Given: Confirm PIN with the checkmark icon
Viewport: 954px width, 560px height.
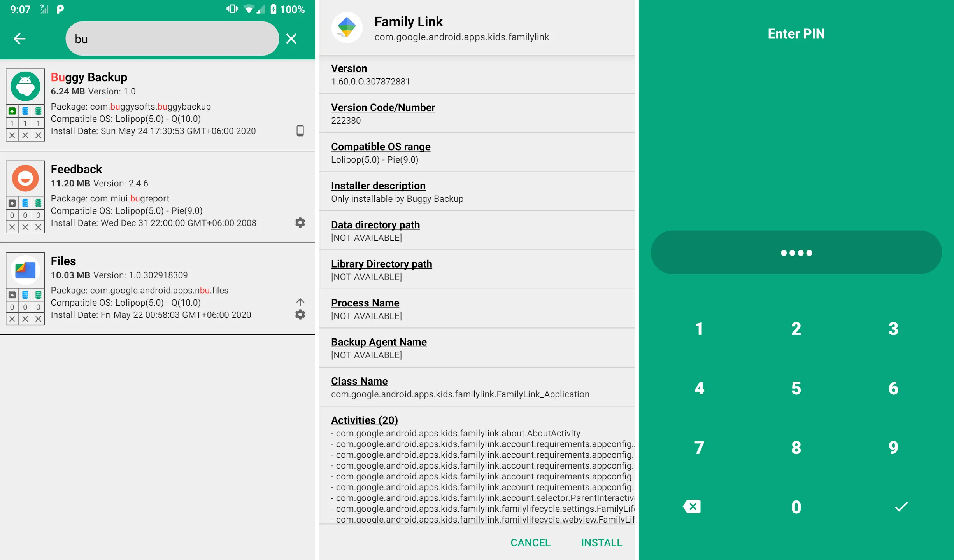Looking at the screenshot, I should (901, 507).
